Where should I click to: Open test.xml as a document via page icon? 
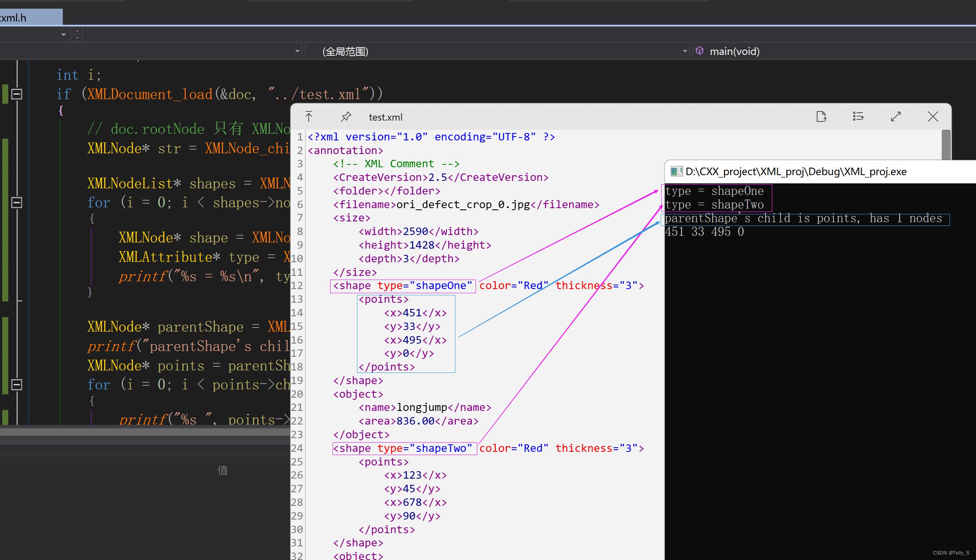coord(821,117)
